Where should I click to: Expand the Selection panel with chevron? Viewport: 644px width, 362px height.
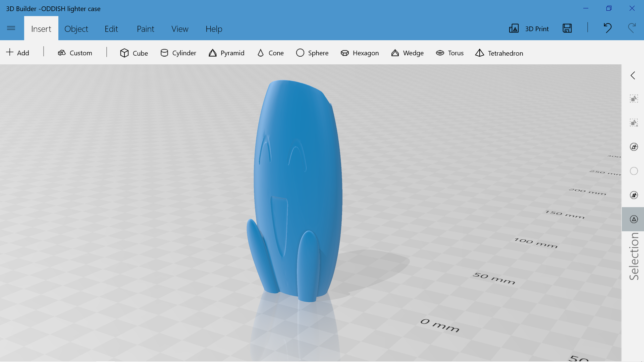[x=633, y=75]
